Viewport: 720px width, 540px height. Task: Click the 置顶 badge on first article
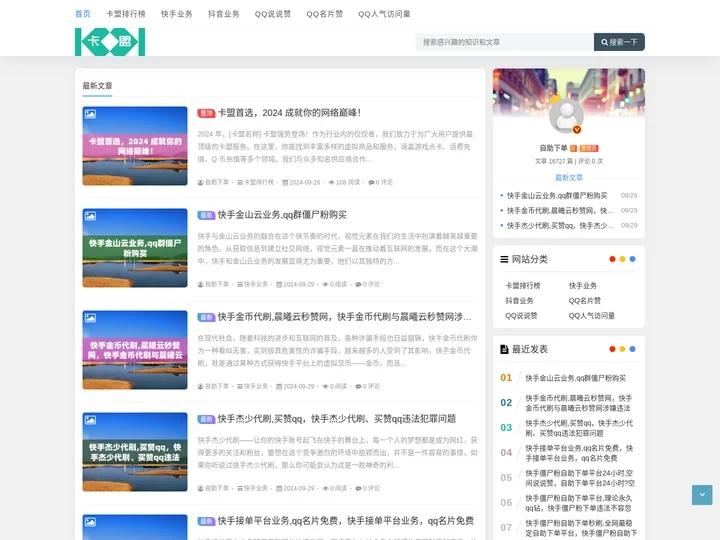pyautogui.click(x=206, y=113)
